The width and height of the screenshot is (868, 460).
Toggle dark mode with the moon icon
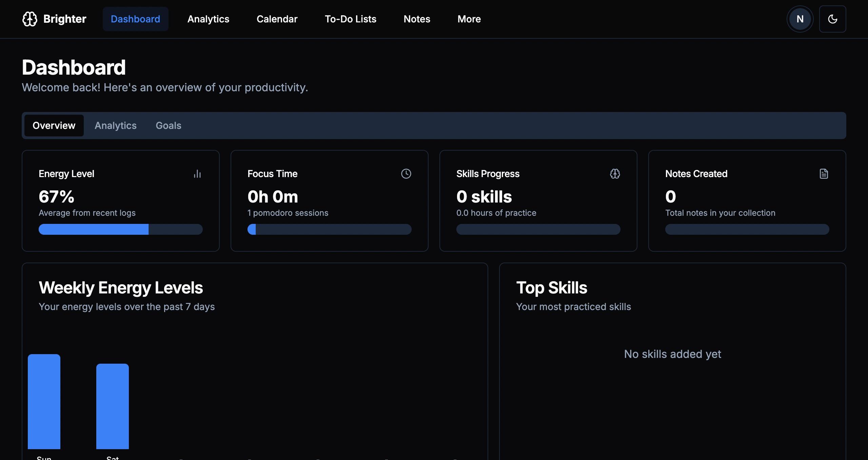tap(832, 19)
